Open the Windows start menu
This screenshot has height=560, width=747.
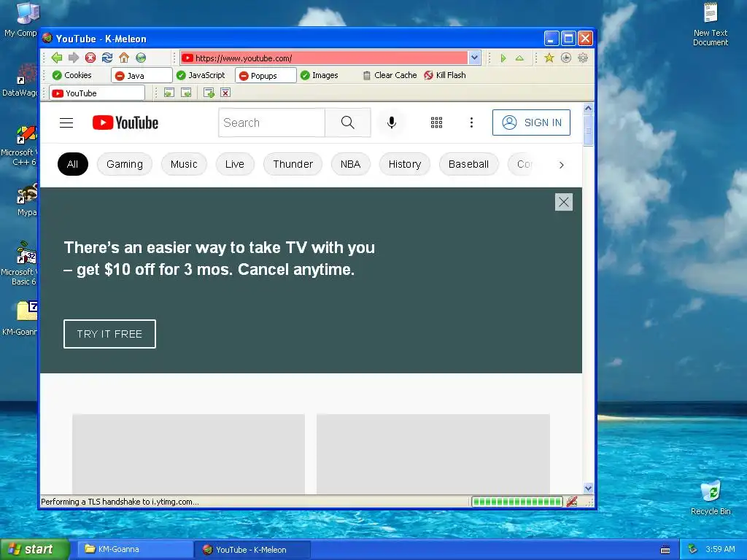coord(35,550)
